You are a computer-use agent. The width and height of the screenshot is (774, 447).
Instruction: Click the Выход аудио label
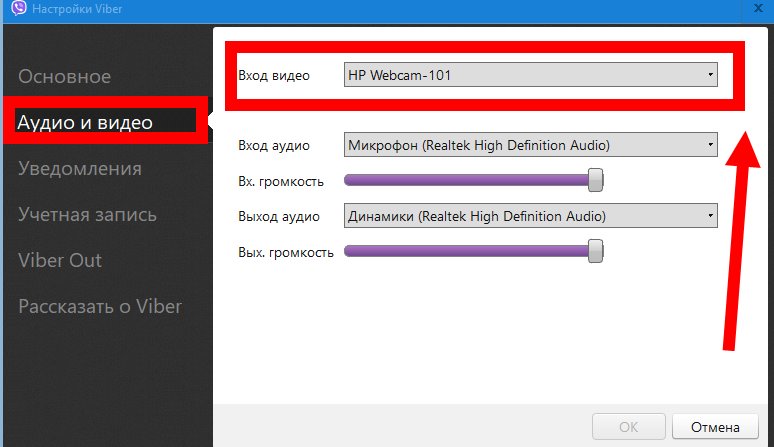coord(279,217)
